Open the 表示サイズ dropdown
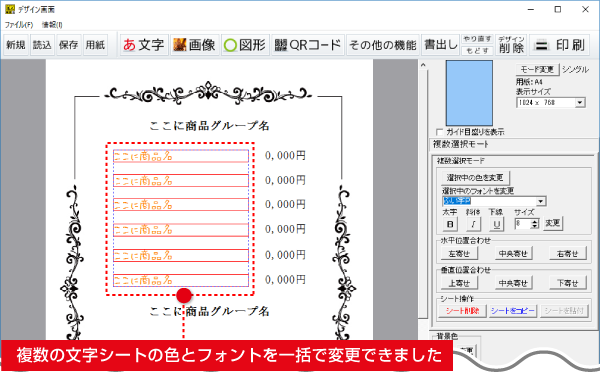 580,103
